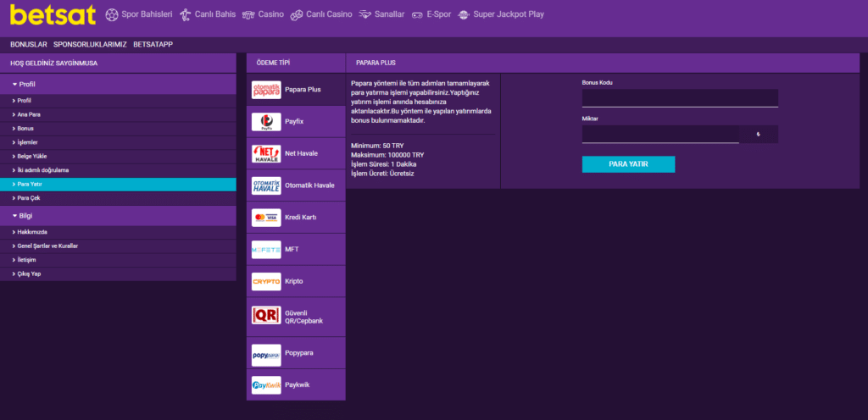
Task: Click the Sanallar icon in top navigation
Action: point(364,15)
